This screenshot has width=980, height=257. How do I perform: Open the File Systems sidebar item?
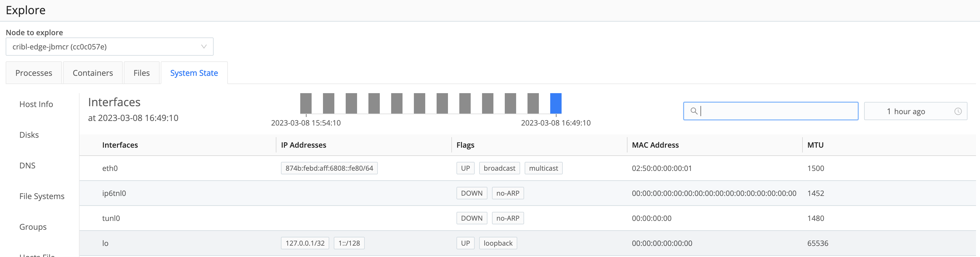(x=42, y=196)
